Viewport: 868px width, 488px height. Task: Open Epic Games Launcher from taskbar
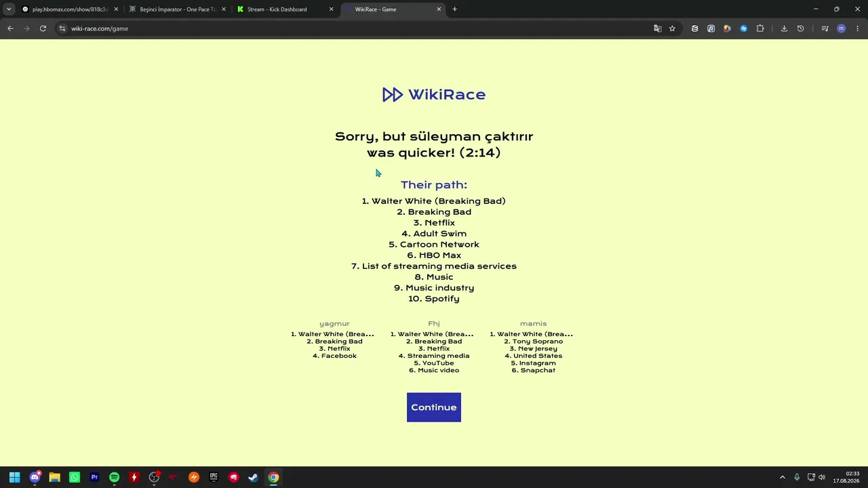214,477
